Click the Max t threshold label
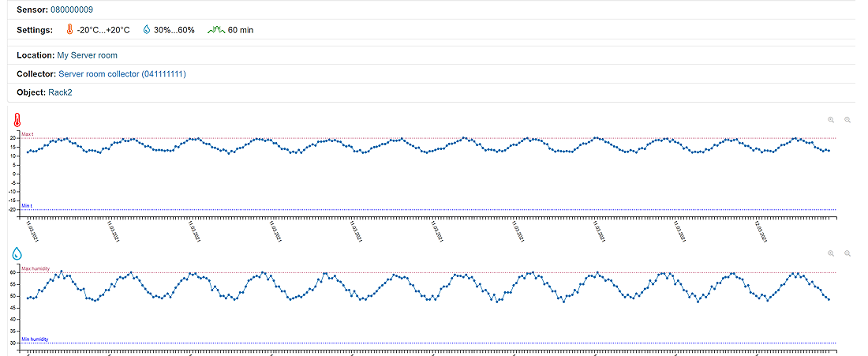Viewport: 868px width, 356px height. point(28,134)
